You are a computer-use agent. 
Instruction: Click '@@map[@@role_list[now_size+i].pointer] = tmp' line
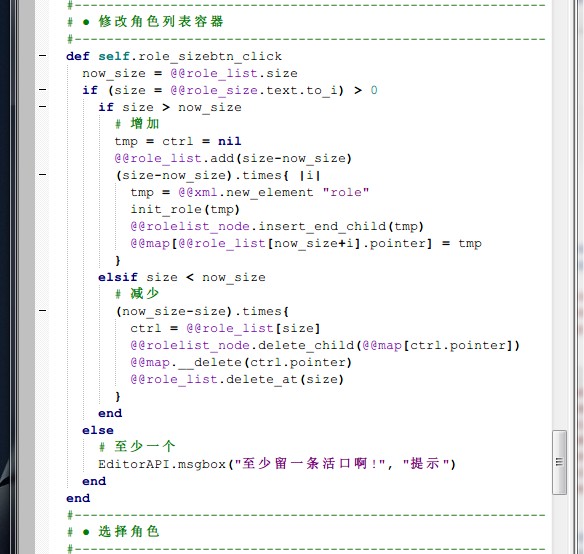pyautogui.click(x=306, y=244)
